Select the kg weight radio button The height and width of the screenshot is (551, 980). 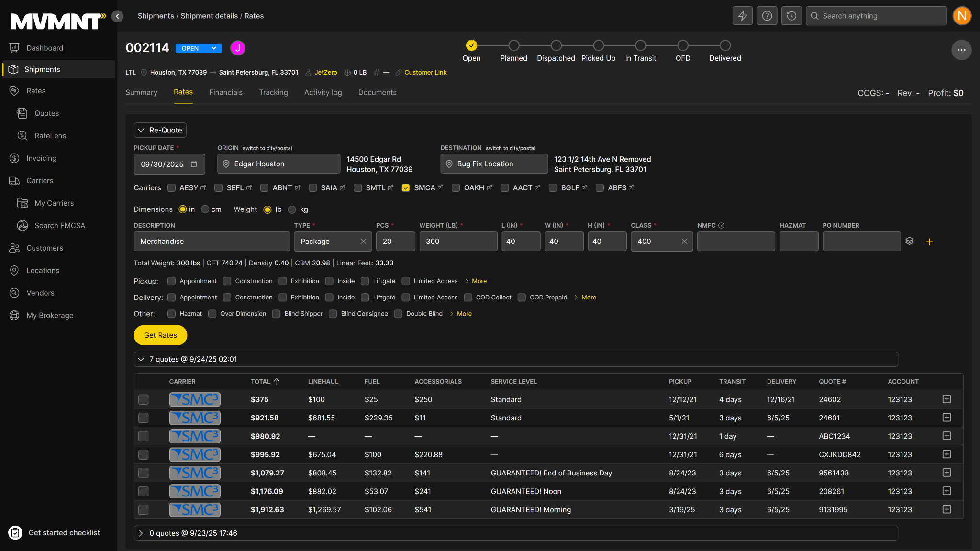coord(292,209)
